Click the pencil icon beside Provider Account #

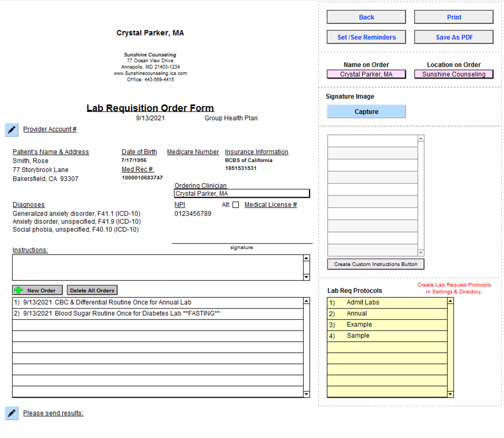pyautogui.click(x=11, y=130)
